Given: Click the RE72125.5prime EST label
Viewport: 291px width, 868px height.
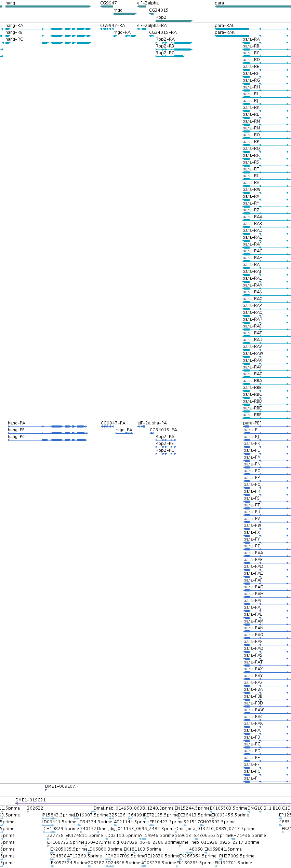Looking at the screenshot, I should coord(161,815).
